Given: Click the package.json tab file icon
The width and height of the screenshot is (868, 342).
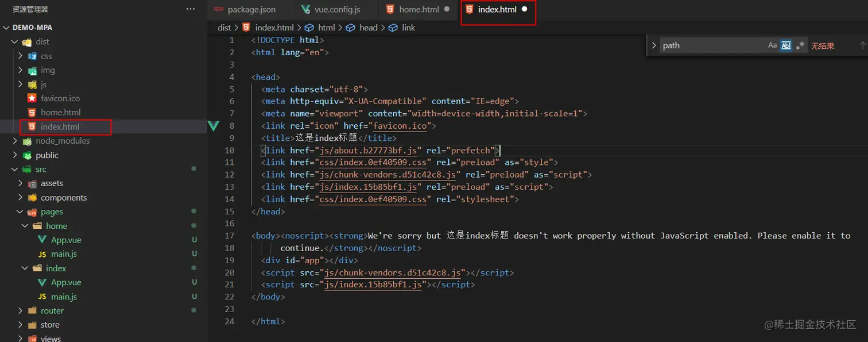Looking at the screenshot, I should 219,10.
